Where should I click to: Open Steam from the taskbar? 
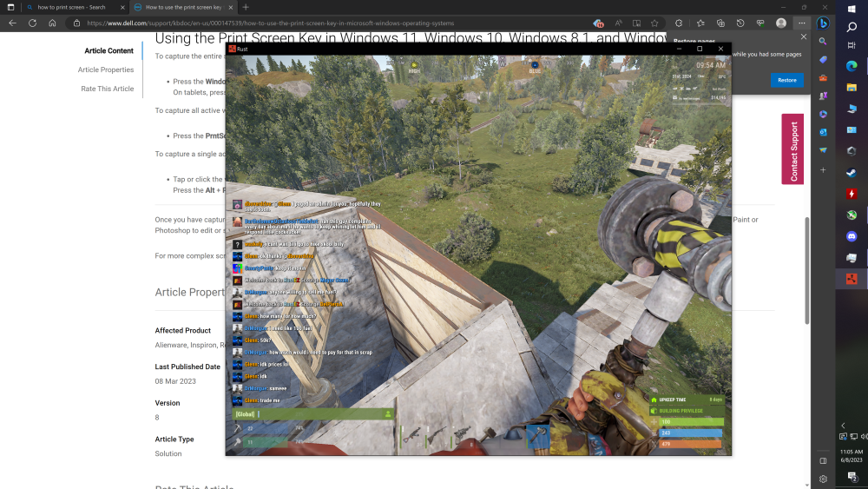[852, 172]
